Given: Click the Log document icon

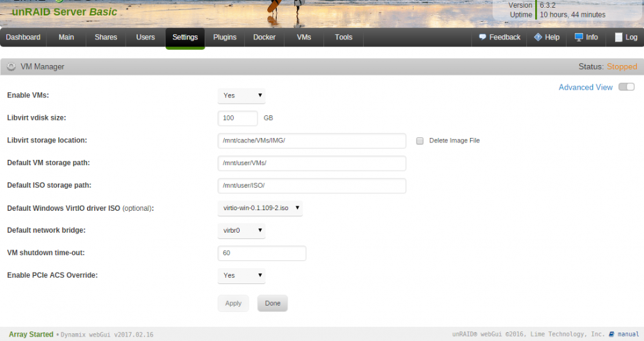Looking at the screenshot, I should click(x=618, y=37).
